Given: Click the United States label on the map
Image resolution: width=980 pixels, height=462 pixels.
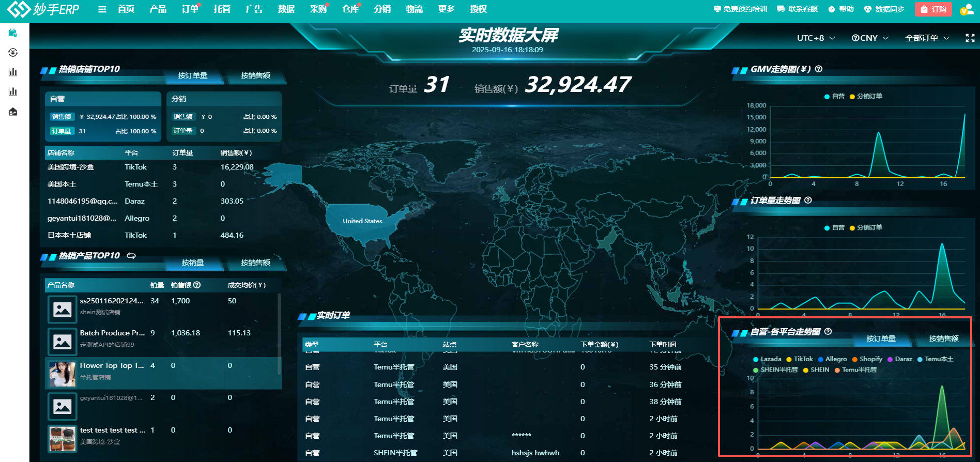Looking at the screenshot, I should (362, 221).
